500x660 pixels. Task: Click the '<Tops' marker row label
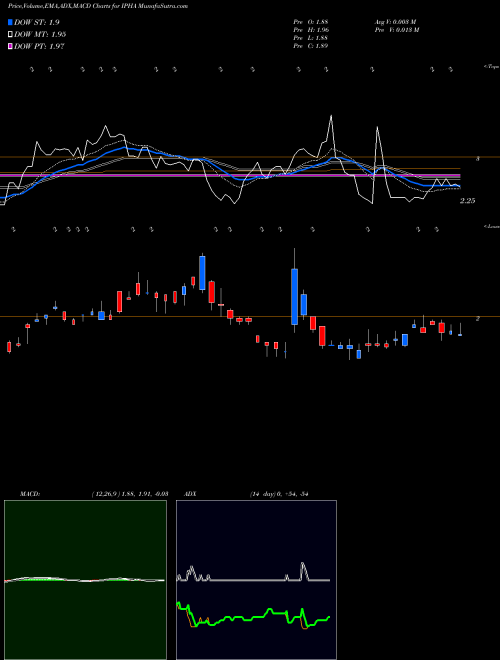point(492,67)
